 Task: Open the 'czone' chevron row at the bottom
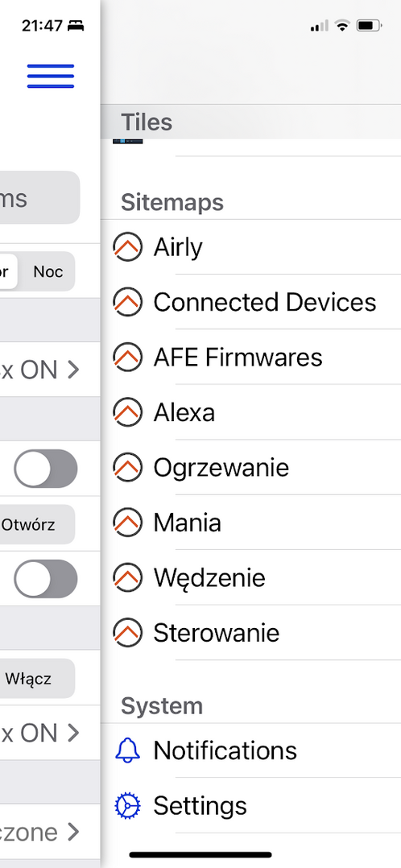point(51,832)
